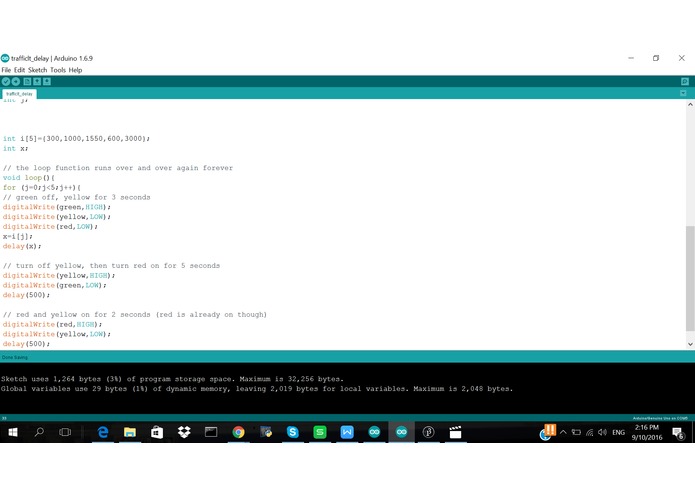
Task: Open the green S app on taskbar
Action: pyautogui.click(x=320, y=432)
